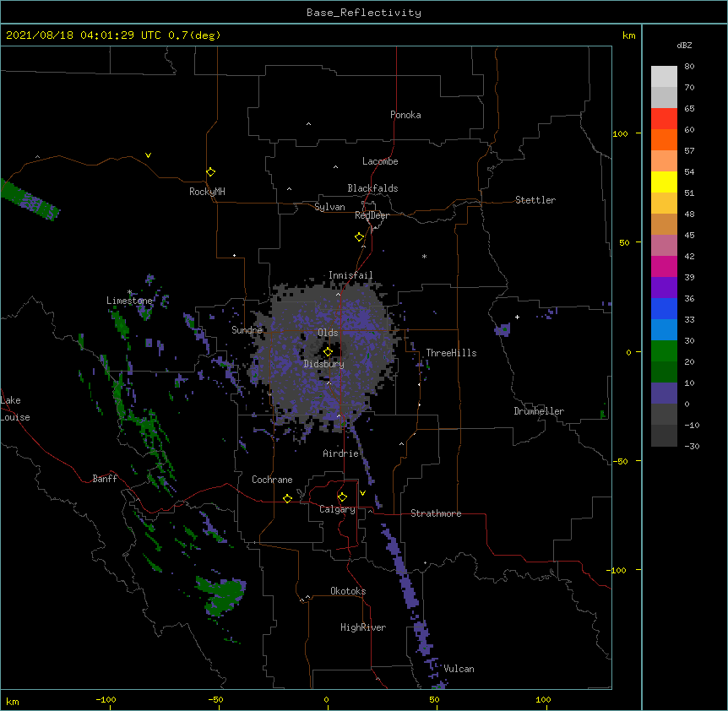Click the green echo cluster southwest of Calgary

click(x=222, y=595)
